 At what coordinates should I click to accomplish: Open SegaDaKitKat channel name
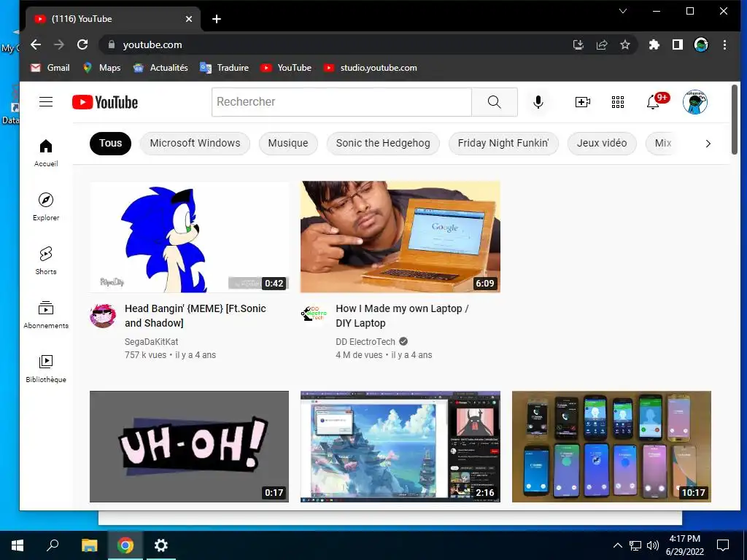coord(152,342)
